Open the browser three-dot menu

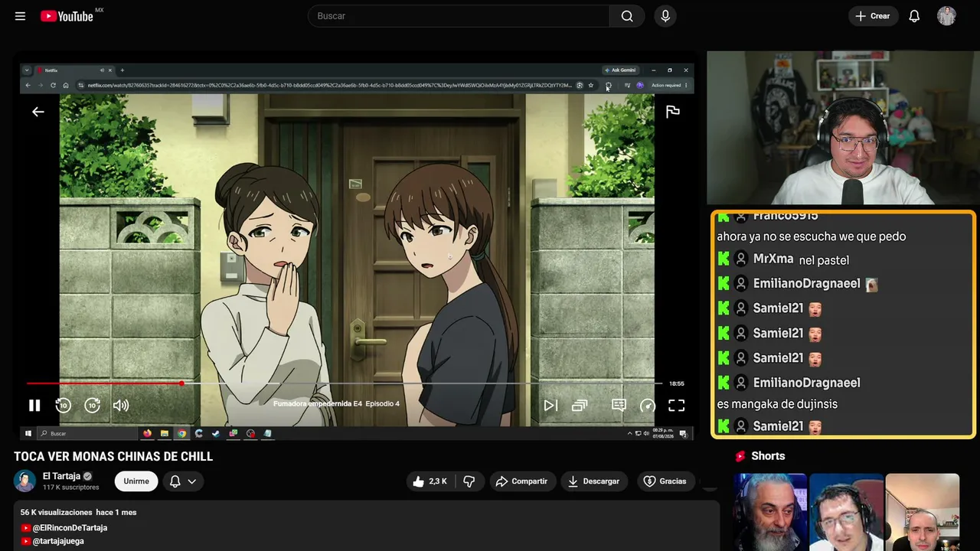click(x=686, y=85)
